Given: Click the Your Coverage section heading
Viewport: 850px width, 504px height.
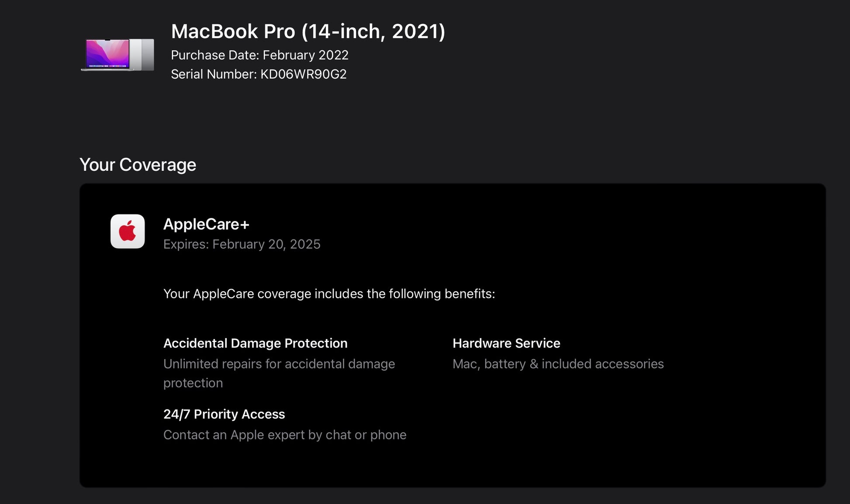Looking at the screenshot, I should 138,165.
